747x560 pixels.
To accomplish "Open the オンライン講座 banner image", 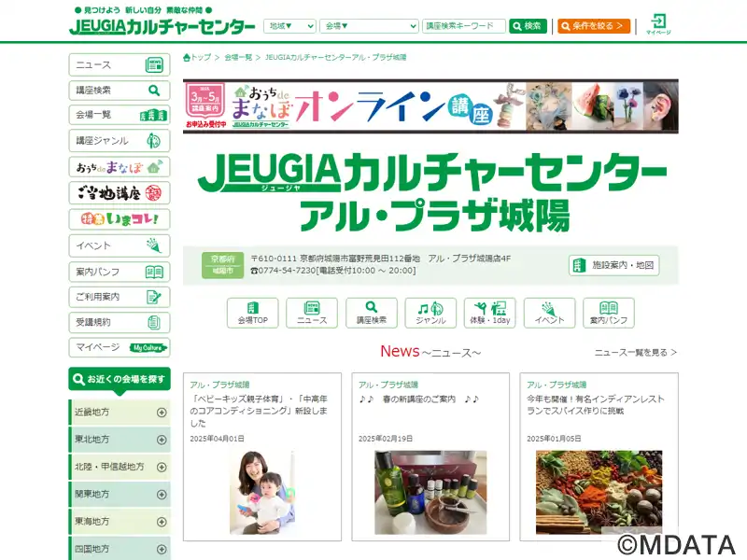I will point(430,106).
